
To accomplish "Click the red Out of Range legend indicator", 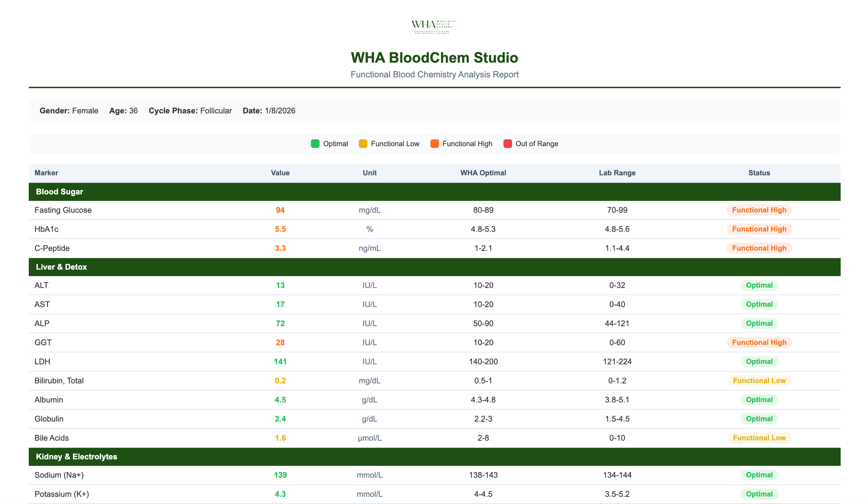I will pyautogui.click(x=508, y=143).
